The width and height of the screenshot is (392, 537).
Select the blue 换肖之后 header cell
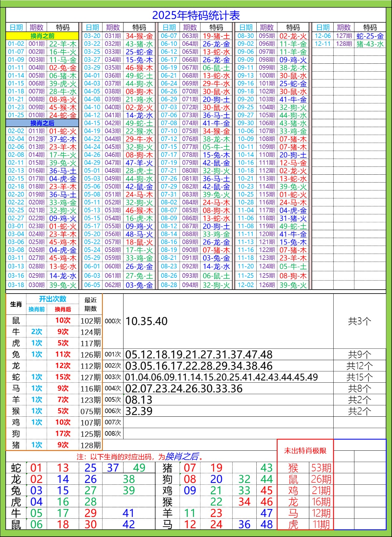(x=42, y=123)
